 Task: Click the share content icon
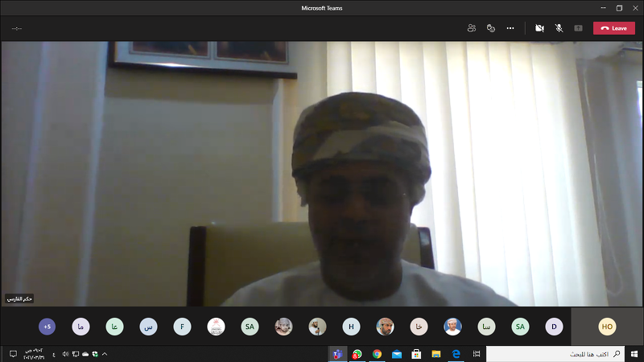click(x=578, y=28)
